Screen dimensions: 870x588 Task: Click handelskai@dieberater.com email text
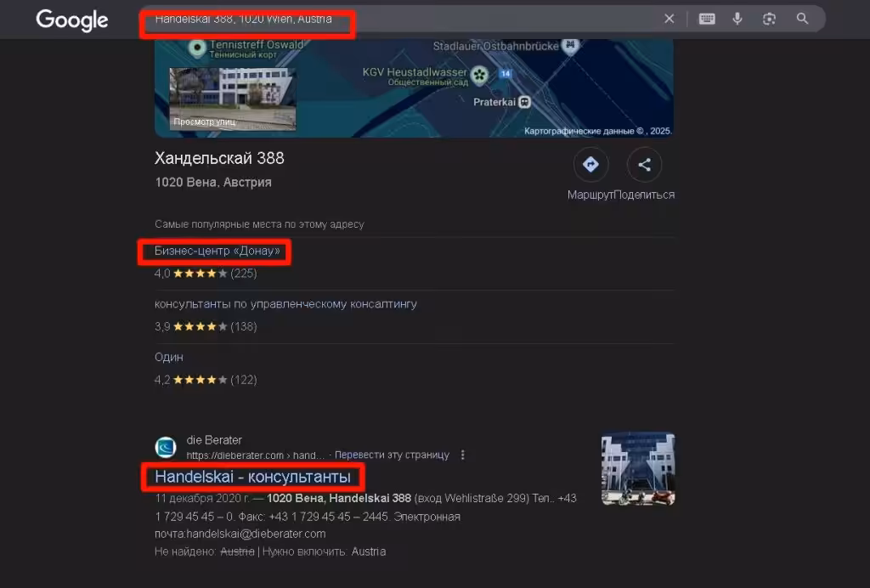(256, 534)
